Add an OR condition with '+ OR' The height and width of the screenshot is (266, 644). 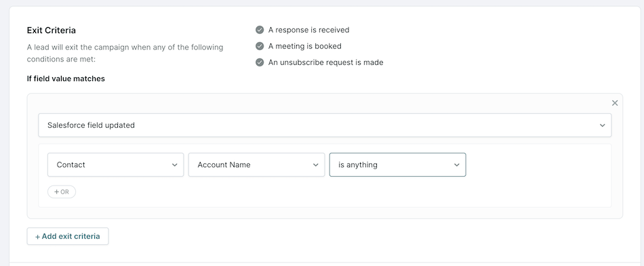point(62,192)
